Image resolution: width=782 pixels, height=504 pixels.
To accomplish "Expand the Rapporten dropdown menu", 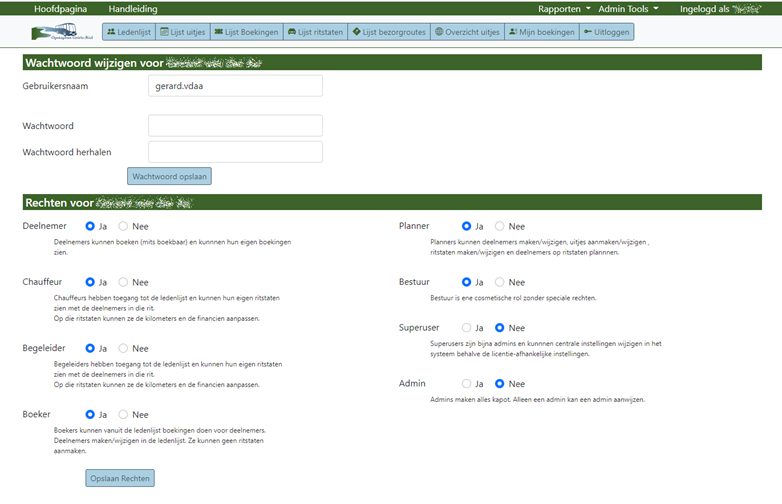I will point(564,8).
